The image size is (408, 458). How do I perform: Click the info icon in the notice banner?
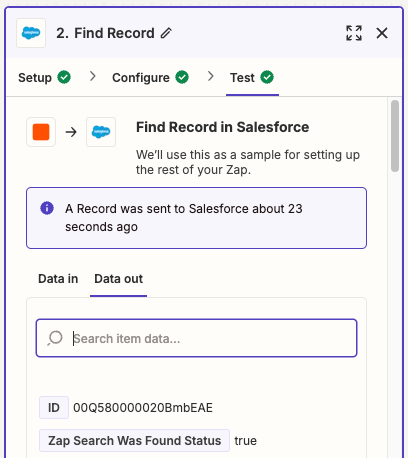47,208
